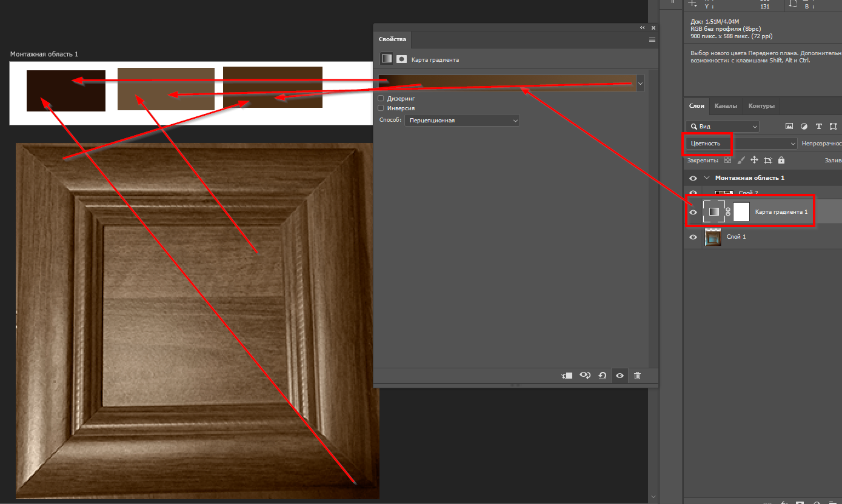Switch to the Каналы tab
Viewport: 842px width, 504px height.
coord(726,106)
